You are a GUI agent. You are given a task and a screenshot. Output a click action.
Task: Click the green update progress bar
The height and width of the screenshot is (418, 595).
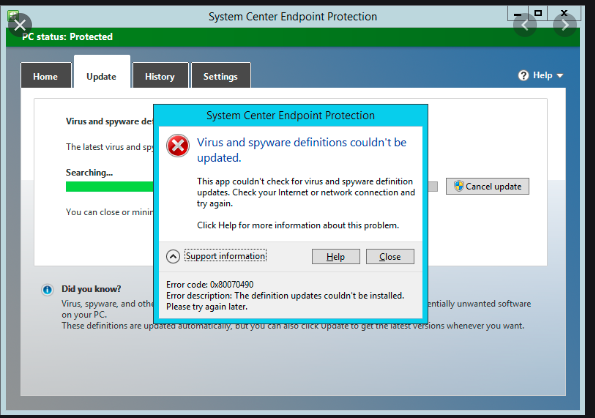coord(110,186)
